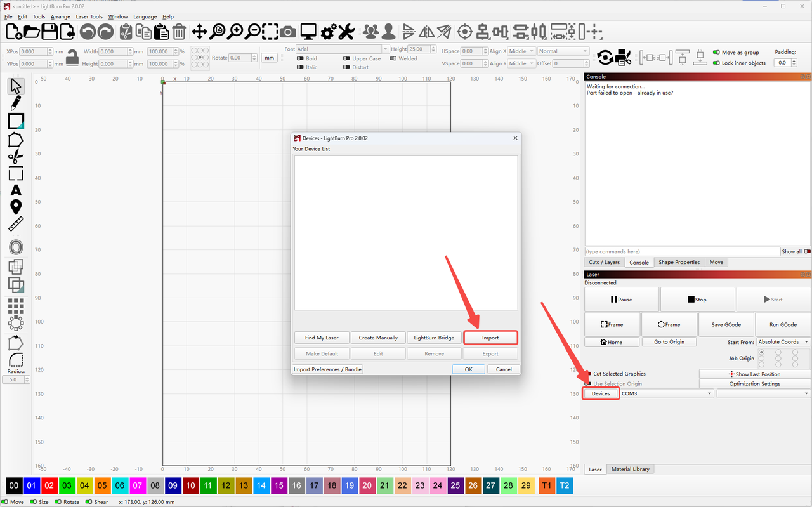Screen dimensions: 812x507
Task: Open the File menu
Action: click(x=8, y=16)
